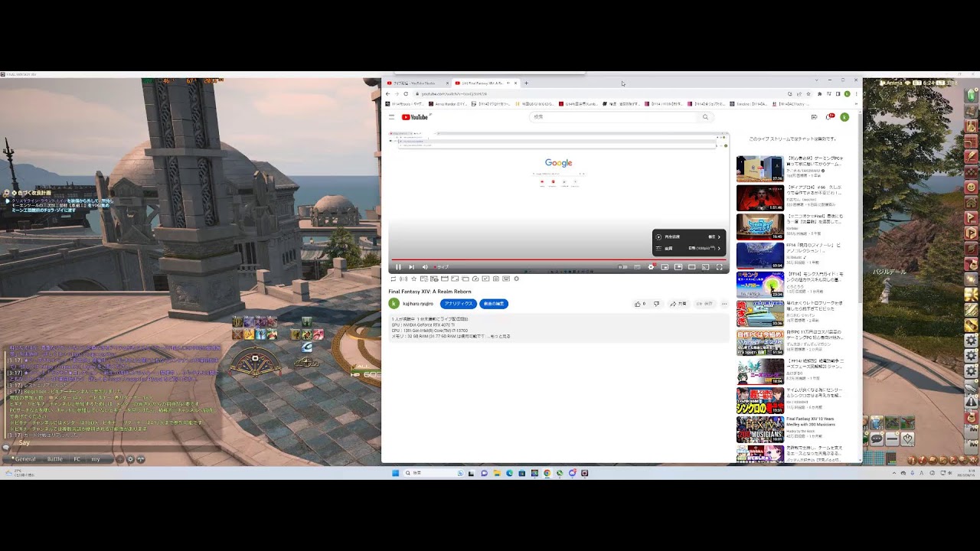Go to the YouTube home logo
Image resolution: width=980 pixels, height=551 pixels.
point(415,117)
